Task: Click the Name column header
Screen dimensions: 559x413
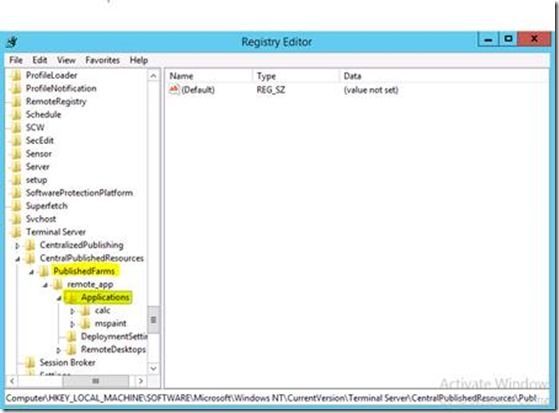Action: (x=209, y=76)
